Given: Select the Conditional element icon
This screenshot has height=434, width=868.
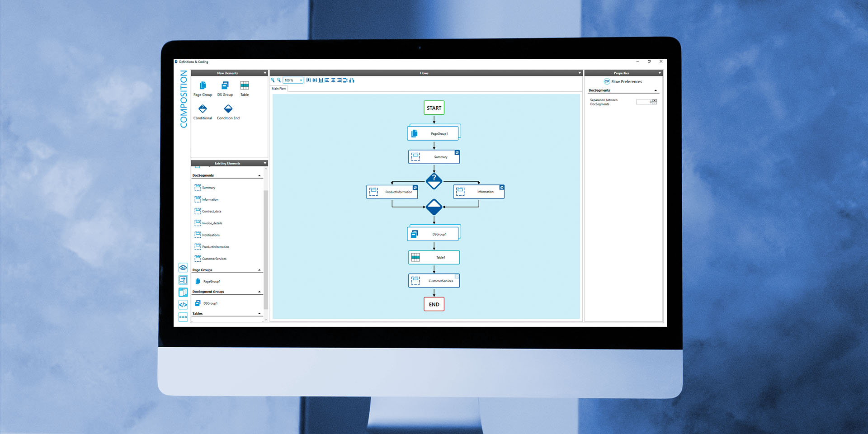Looking at the screenshot, I should [203, 108].
